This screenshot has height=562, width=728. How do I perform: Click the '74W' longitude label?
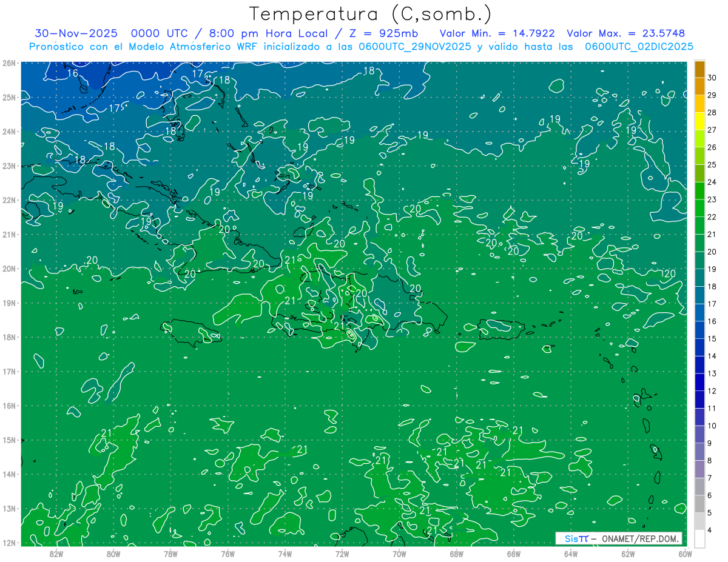coord(285,554)
